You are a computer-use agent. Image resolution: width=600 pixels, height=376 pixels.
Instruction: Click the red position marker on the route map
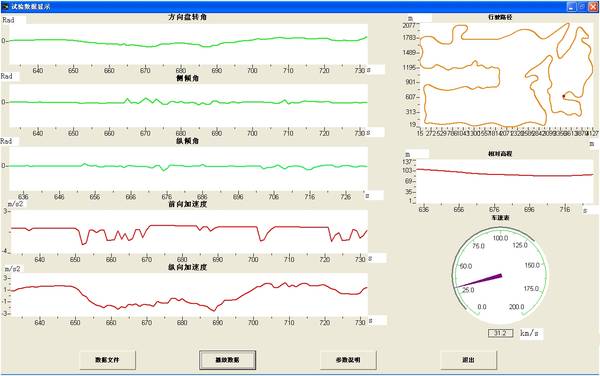click(563, 96)
